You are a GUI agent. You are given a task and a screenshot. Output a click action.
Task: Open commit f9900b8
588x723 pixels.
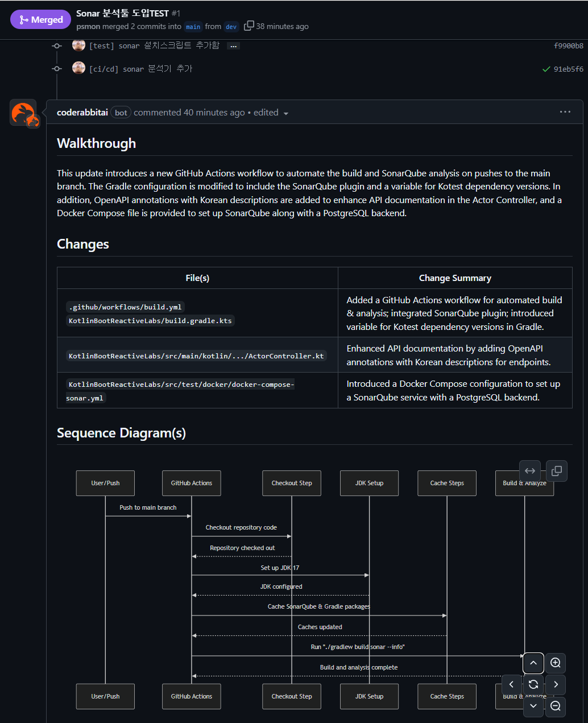click(568, 46)
